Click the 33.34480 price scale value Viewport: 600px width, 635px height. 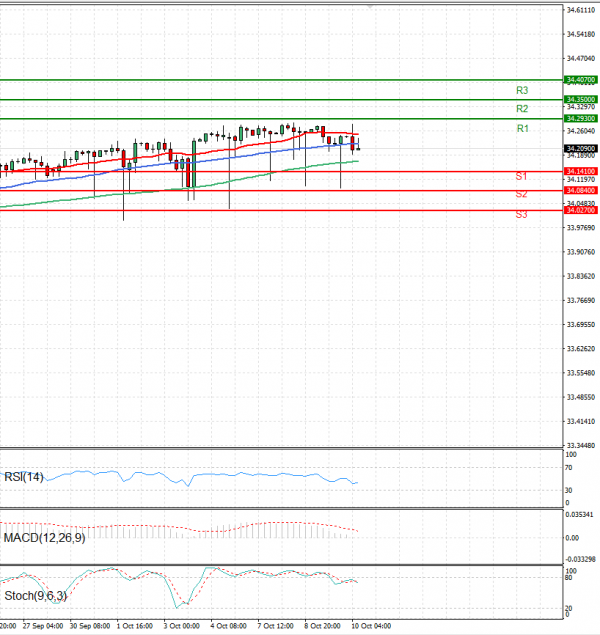(581, 445)
